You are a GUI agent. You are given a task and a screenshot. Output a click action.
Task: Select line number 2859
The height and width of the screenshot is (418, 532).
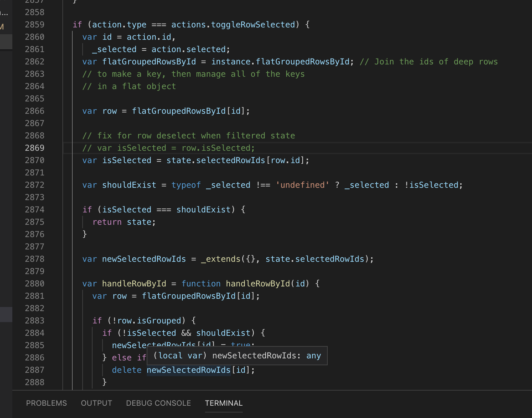coord(34,24)
